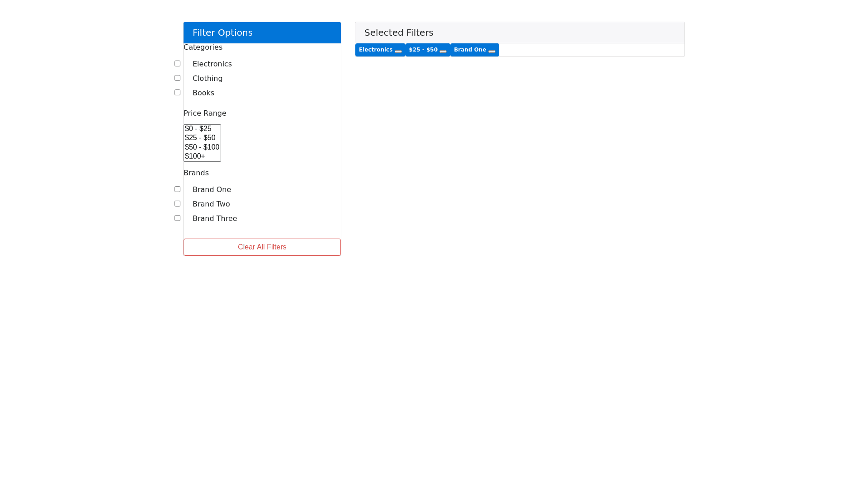This screenshot has width=868, height=488.
Task: Select the $0 - $25 price option
Action: [x=198, y=129]
